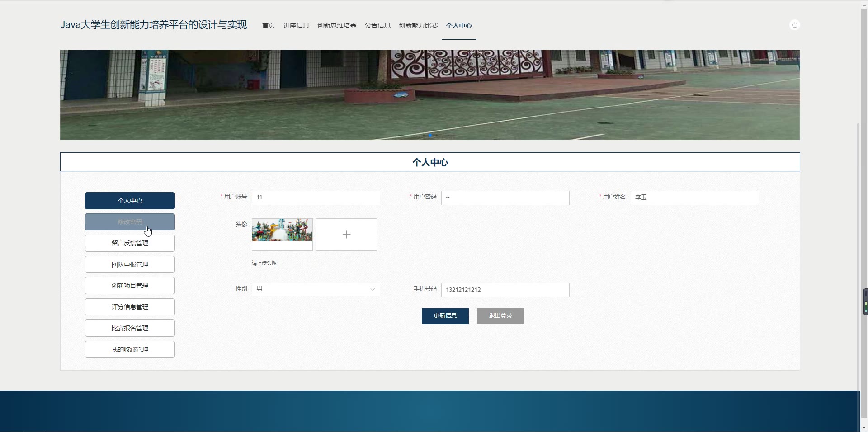Click the campus banner image
Image resolution: width=868 pixels, height=432 pixels.
point(430,95)
